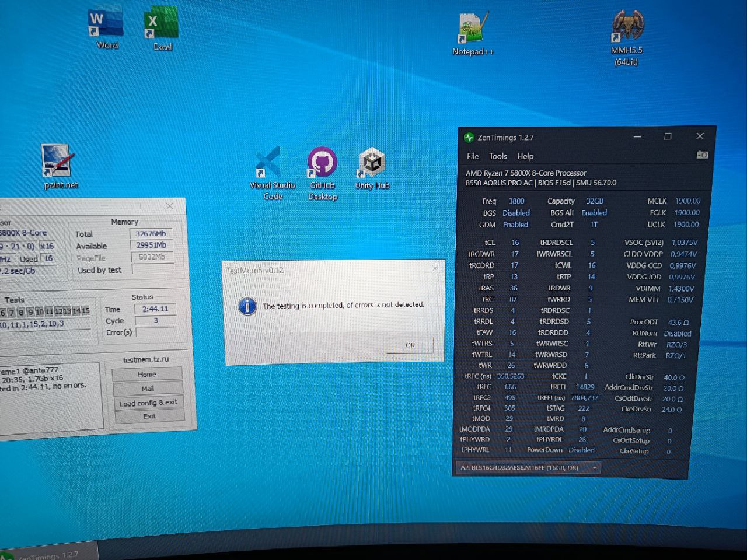
Task: Click the MEM VTT value 0,7150V
Action: (x=681, y=300)
